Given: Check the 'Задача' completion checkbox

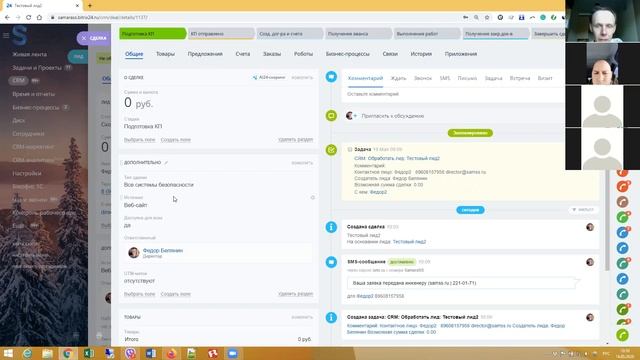Looking at the screenshot, I should 350,149.
